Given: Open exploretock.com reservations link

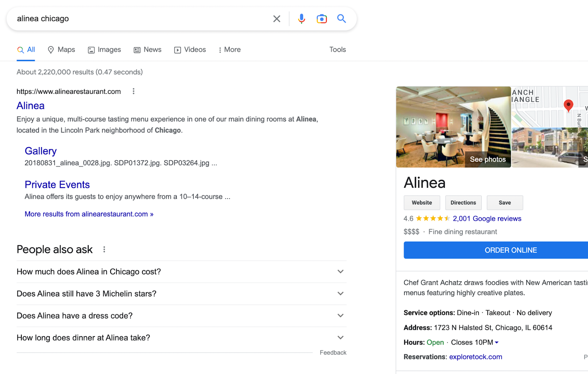Looking at the screenshot, I should [x=476, y=357].
